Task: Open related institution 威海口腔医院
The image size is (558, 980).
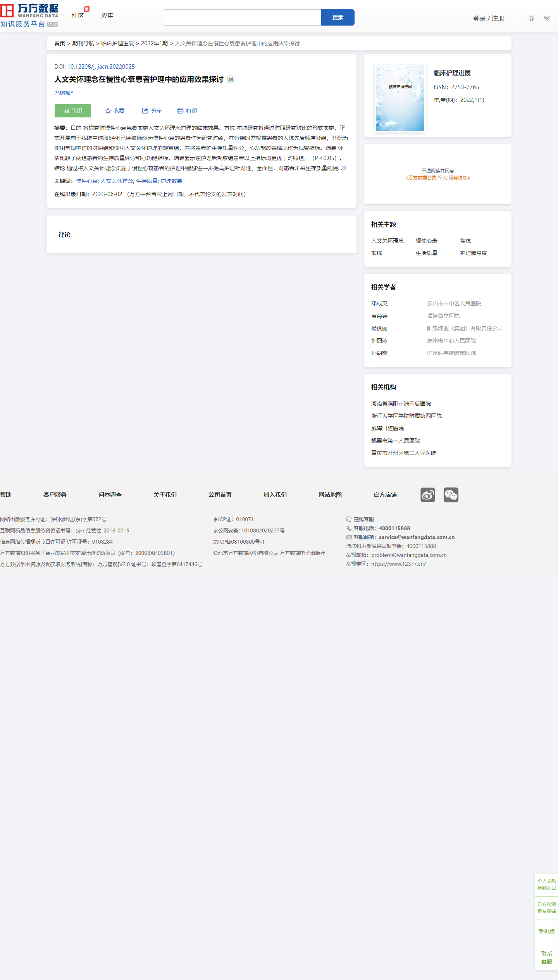Action: pos(387,428)
